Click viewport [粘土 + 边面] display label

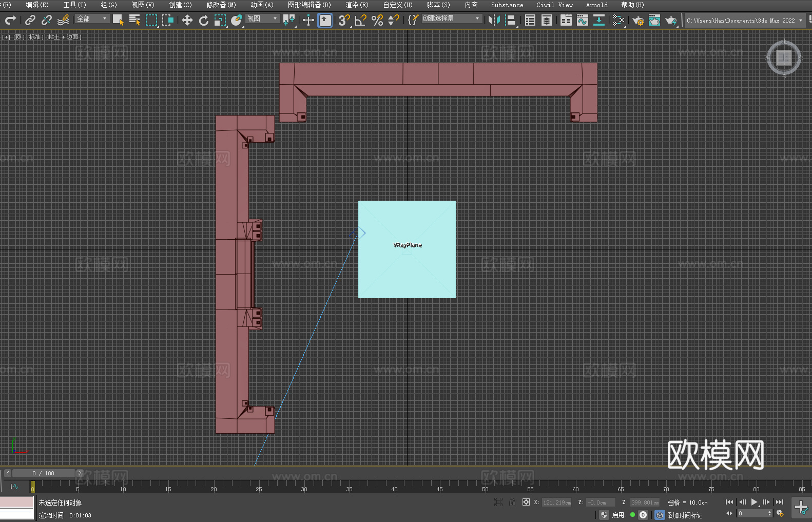64,37
